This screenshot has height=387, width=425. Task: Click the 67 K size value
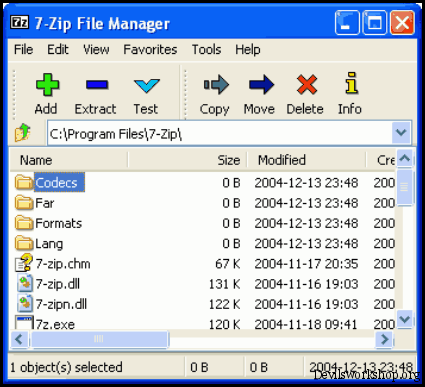(228, 264)
